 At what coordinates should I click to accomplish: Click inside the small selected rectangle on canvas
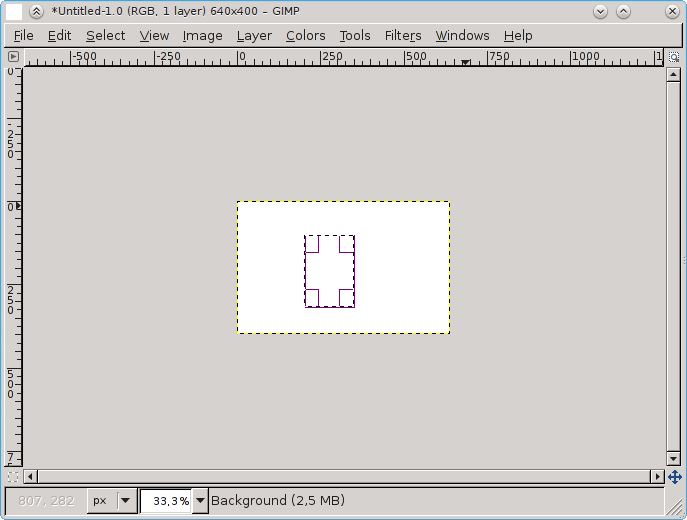330,271
